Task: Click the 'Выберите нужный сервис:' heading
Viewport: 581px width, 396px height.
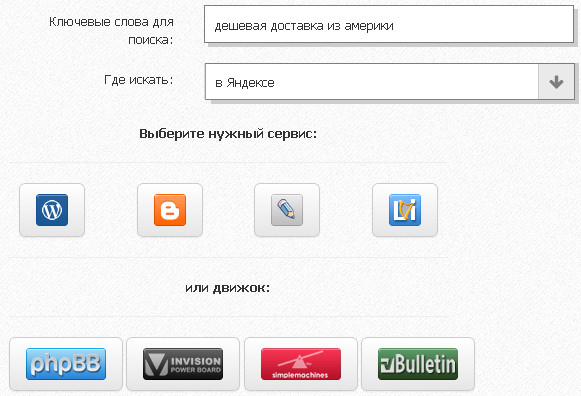Action: coord(228,134)
